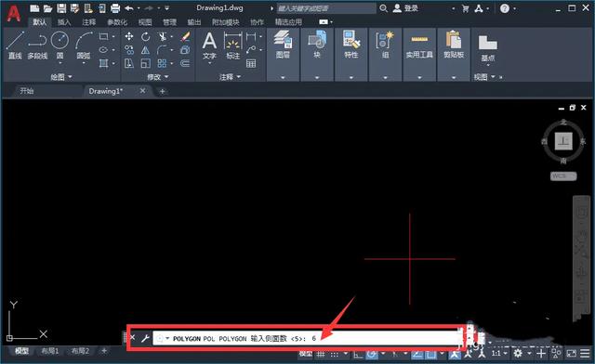Click the Move tool icon
Screen dimensions: 595x364
pos(129,36)
